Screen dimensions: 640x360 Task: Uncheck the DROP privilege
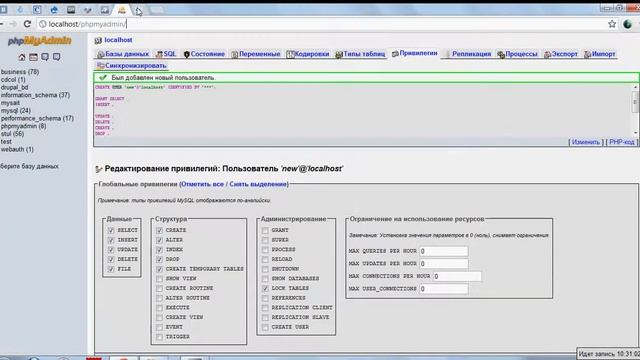pyautogui.click(x=160, y=260)
